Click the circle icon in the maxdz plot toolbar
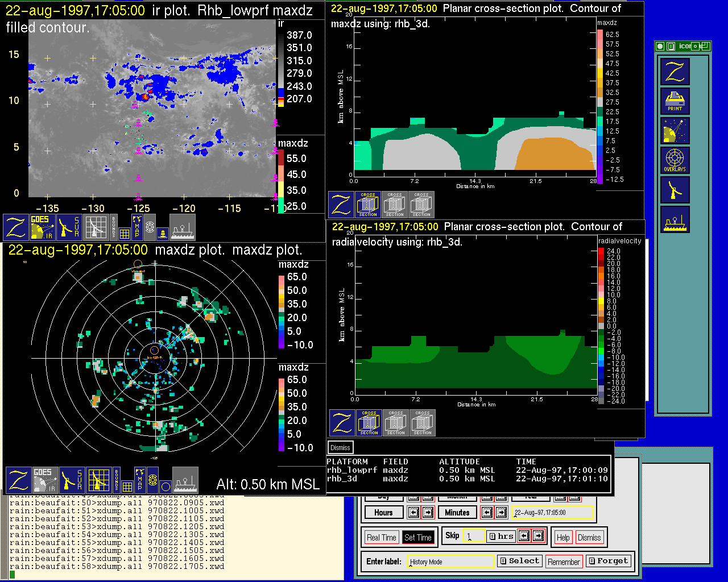Viewport: 728px width, 582px height. click(x=165, y=487)
